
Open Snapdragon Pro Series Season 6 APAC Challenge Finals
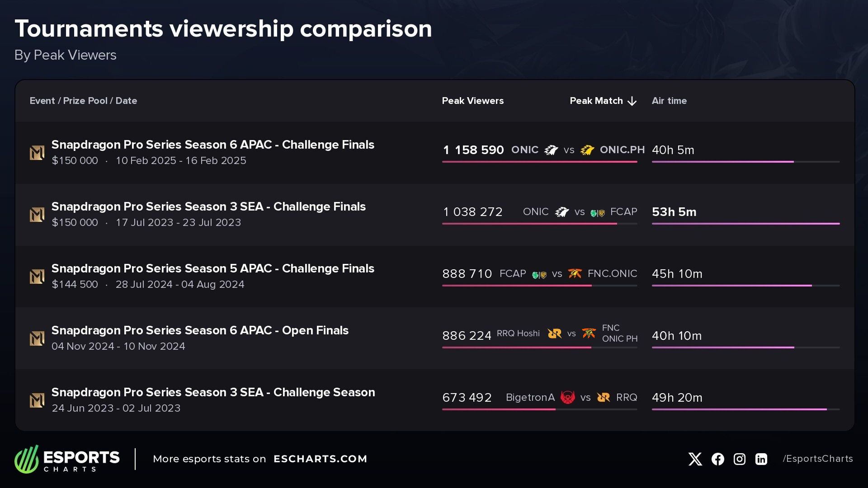click(x=212, y=145)
